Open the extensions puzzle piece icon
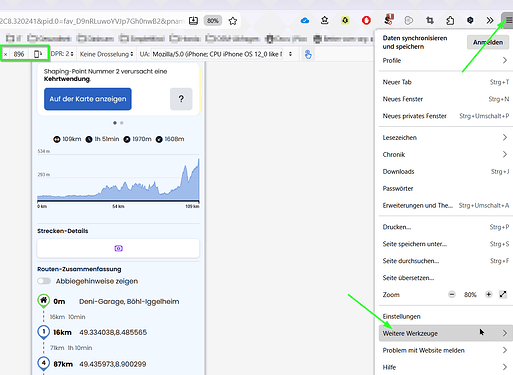The image size is (513, 375). point(450,21)
